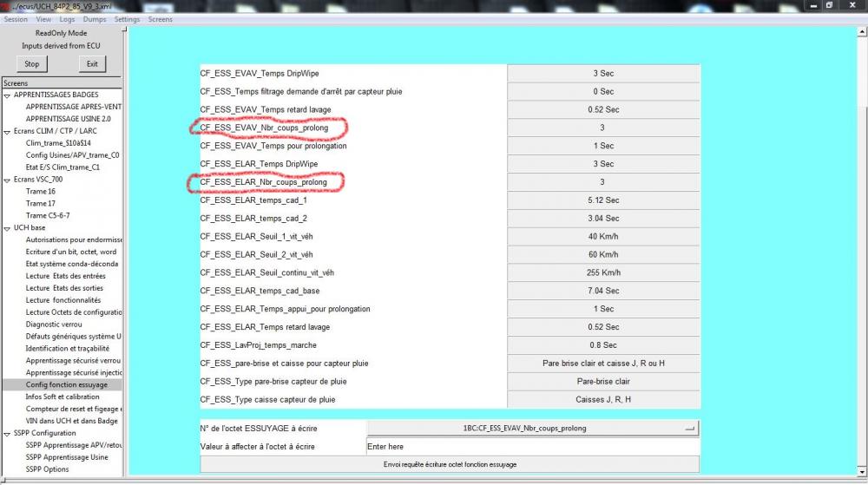Screen dimensions: 868x485
Task: Open the Dumps menu
Action: [x=95, y=19]
